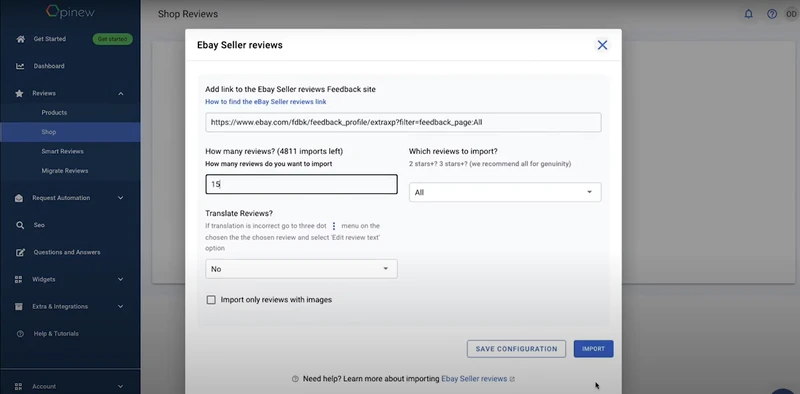Enable Import only reviews with images
Screen dimensions: 800x394
211,300
